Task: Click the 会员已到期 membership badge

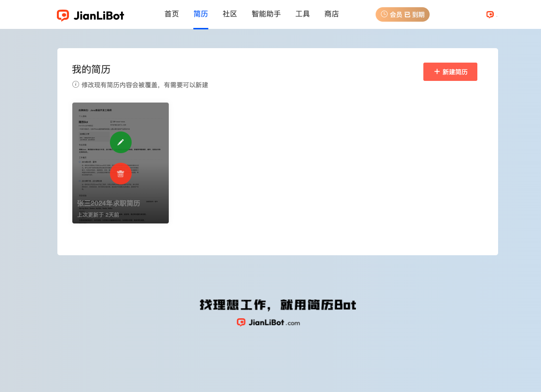Action: click(x=403, y=14)
